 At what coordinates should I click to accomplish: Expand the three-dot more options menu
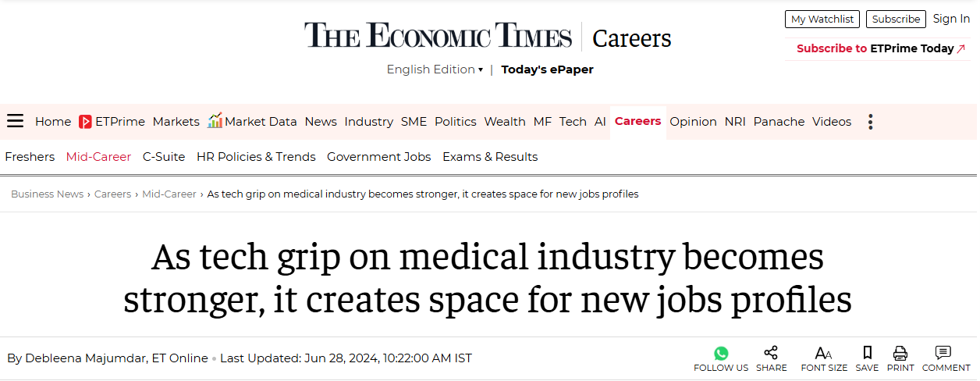pos(870,122)
